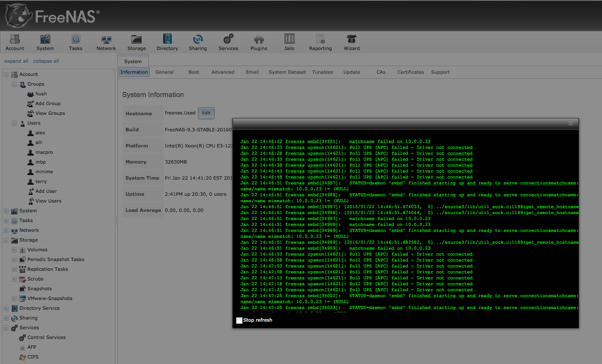Switch to the Advanced tab

[x=223, y=72]
